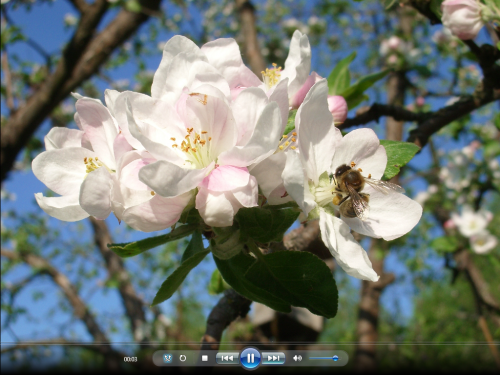Skip to the next track
Image resolution: width=500 pixels, height=375 pixels.
[273, 358]
